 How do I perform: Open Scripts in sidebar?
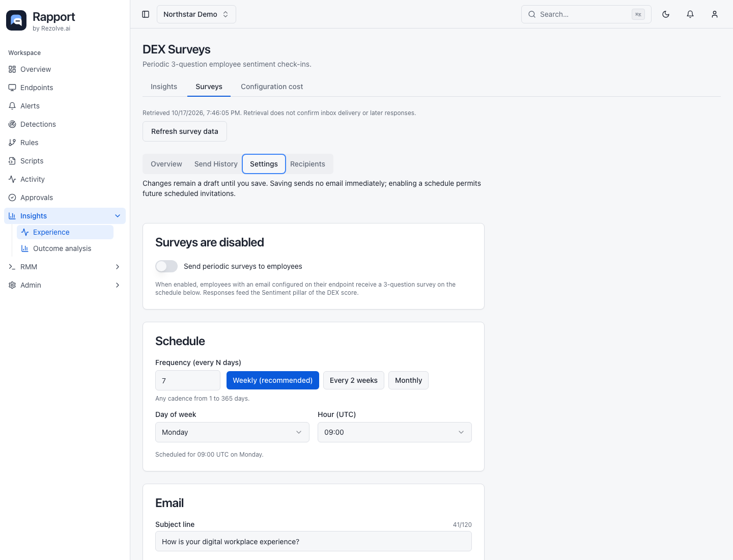[x=65, y=161]
